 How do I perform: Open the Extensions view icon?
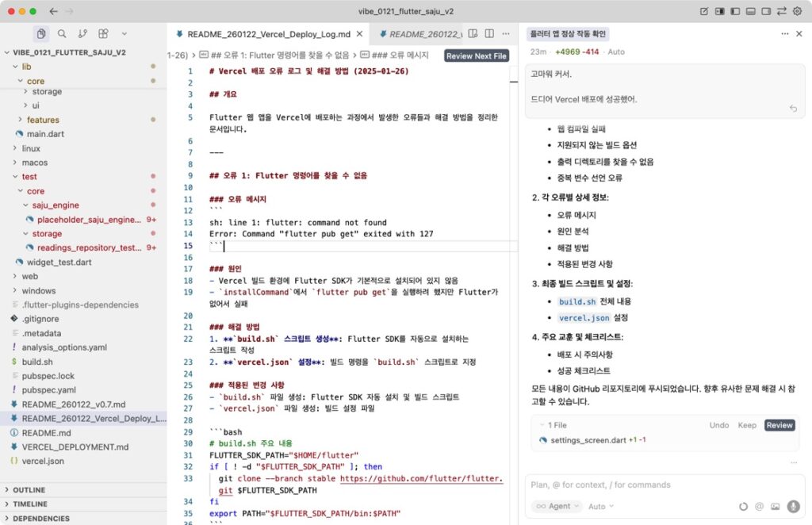(x=103, y=34)
